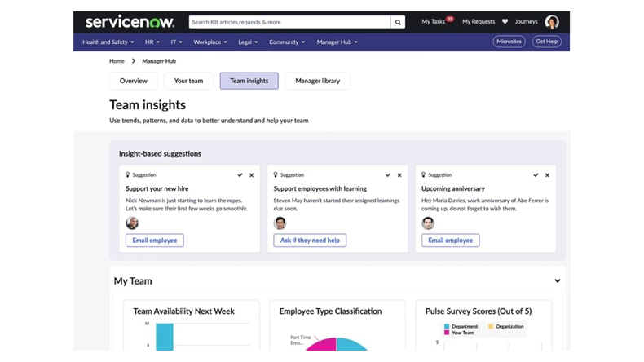Open favorites heart icon in header
644x362 pixels.
click(x=505, y=22)
